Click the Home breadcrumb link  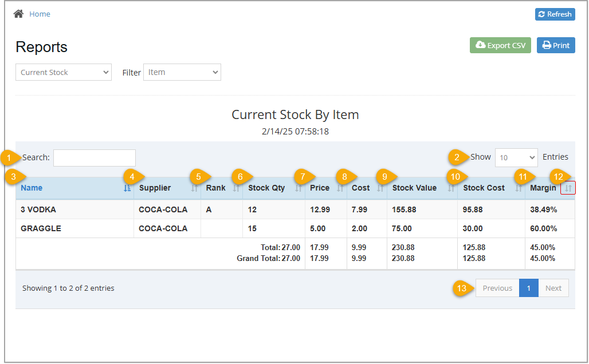click(x=40, y=14)
